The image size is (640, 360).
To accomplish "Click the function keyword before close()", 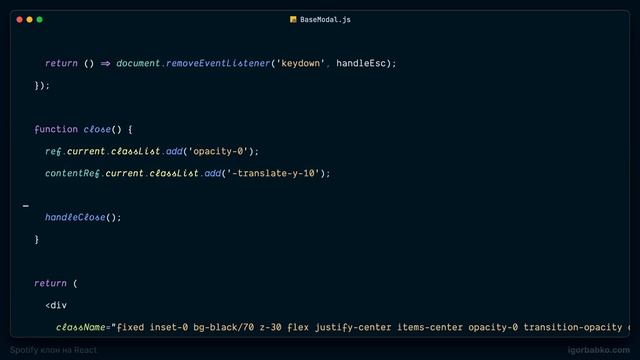I will (x=56, y=129).
